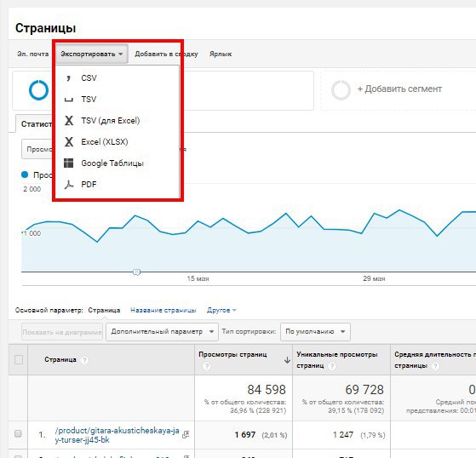This screenshot has width=476, height=458.
Task: Sort by Уникальные просмотры страниц column
Action: point(337,359)
